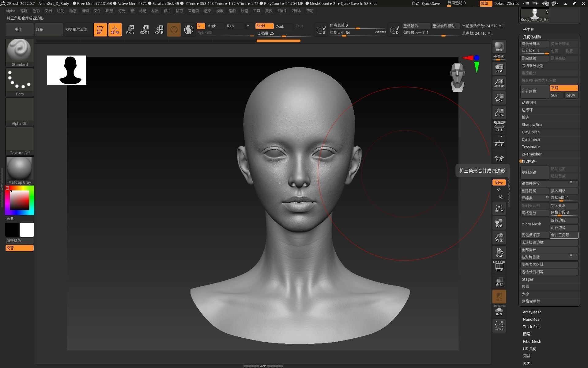Open the 笔刷 (Brush) menu
This screenshot has height=368, width=588.
24,11
